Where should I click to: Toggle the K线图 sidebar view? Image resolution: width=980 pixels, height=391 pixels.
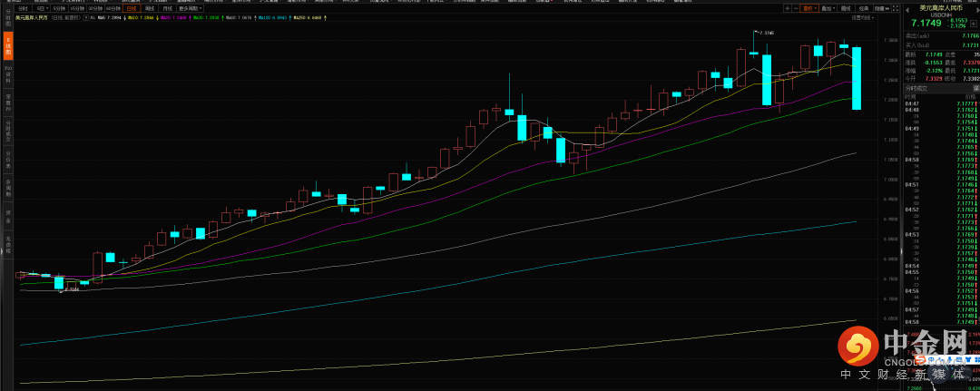point(8,43)
